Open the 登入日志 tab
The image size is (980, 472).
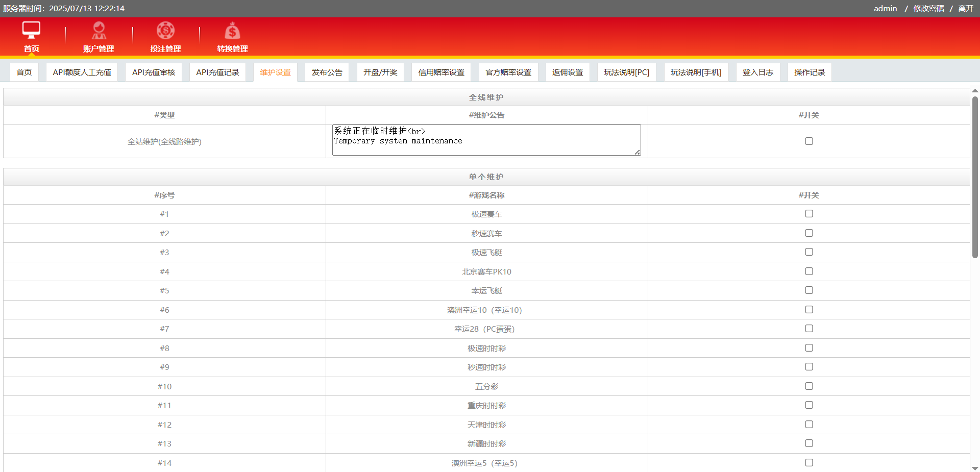758,72
